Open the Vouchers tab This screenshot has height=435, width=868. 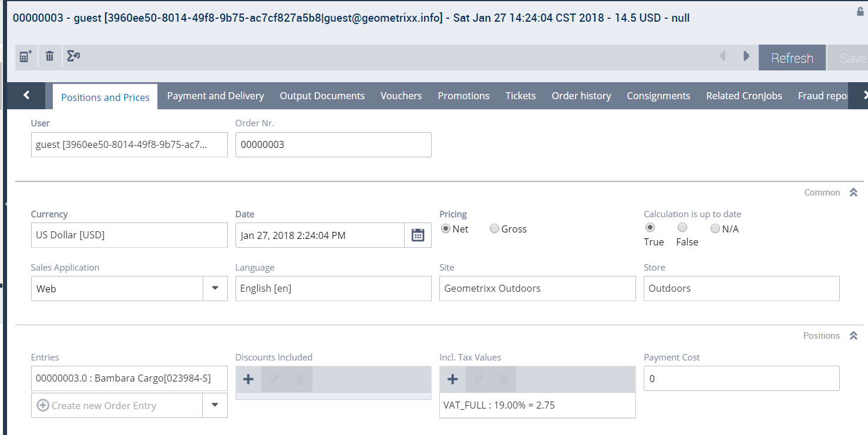pyautogui.click(x=401, y=96)
